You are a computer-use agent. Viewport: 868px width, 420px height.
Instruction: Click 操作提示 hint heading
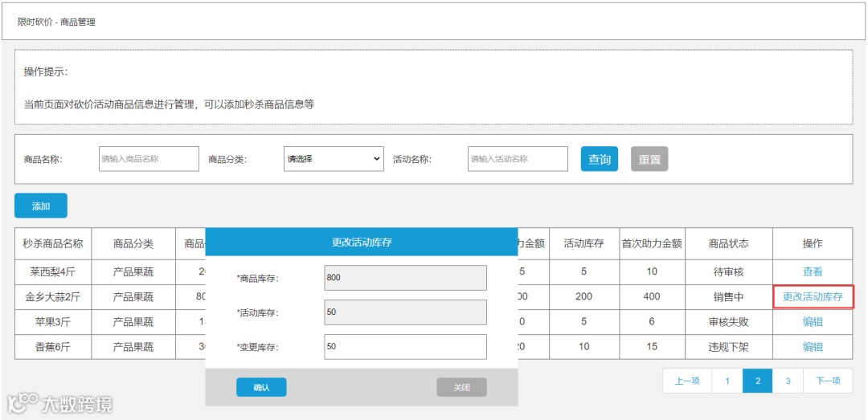(x=45, y=72)
